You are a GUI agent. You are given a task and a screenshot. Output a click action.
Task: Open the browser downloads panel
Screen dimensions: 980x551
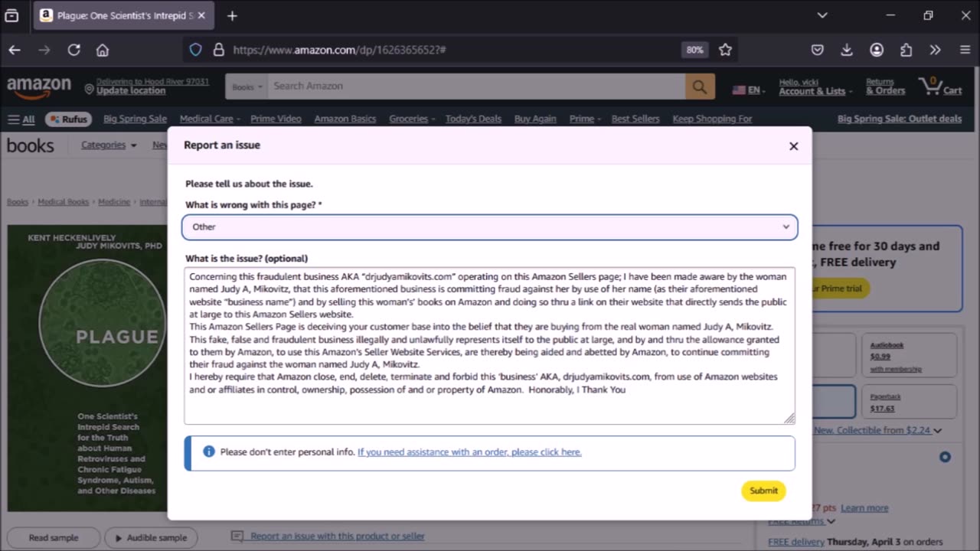click(847, 50)
